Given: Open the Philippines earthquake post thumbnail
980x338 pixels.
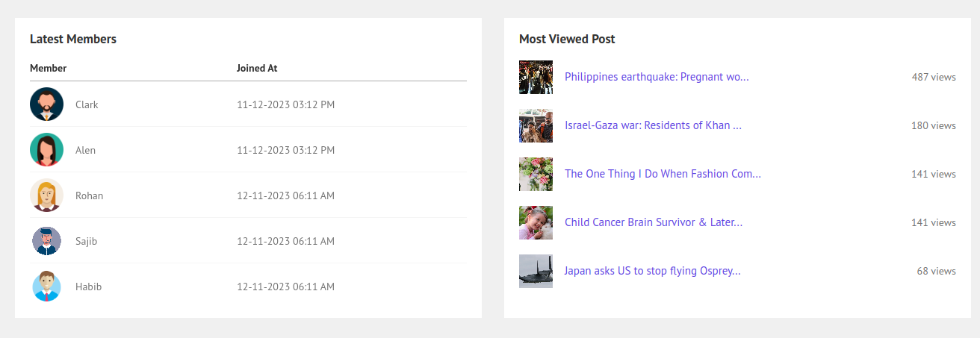Looking at the screenshot, I should tap(536, 78).
